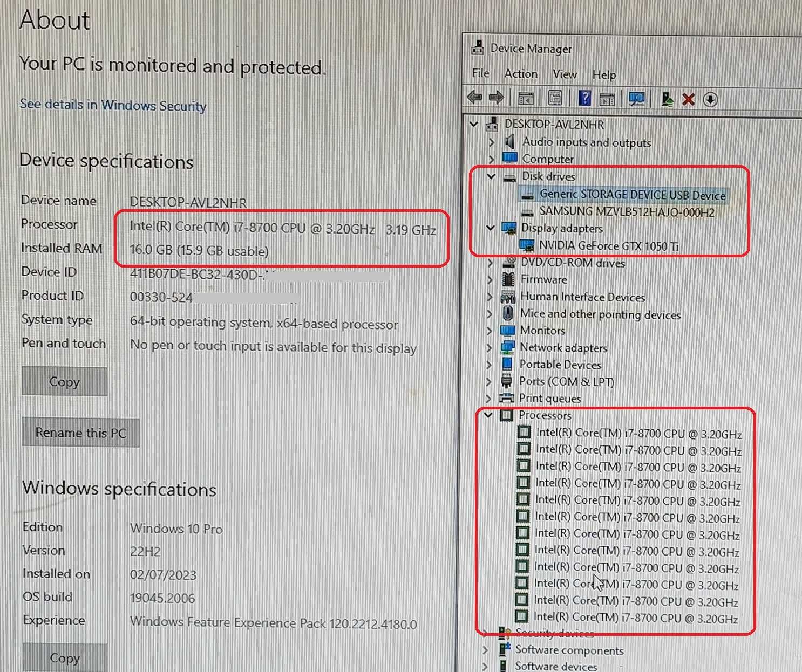Collapse the Disk drives node
Viewport: 802px width, 672px height.
pos(491,176)
